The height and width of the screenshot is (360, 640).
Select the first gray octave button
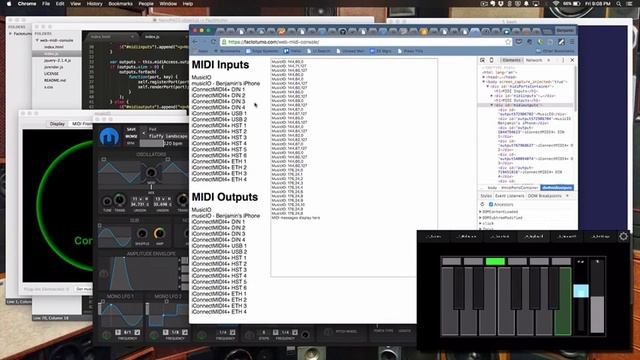tap(451, 262)
